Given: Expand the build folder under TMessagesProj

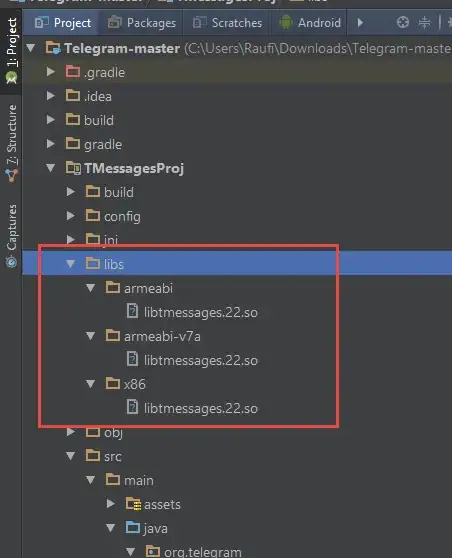Looking at the screenshot, I should point(71,192).
